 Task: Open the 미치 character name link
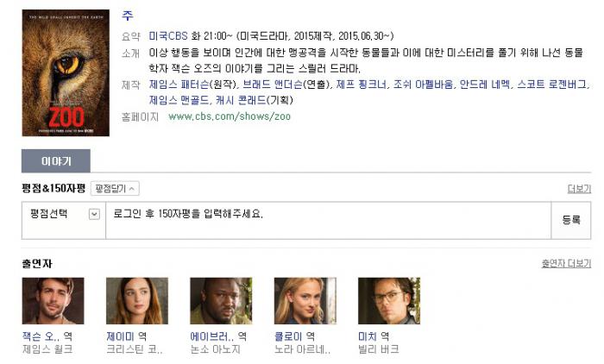point(367,336)
